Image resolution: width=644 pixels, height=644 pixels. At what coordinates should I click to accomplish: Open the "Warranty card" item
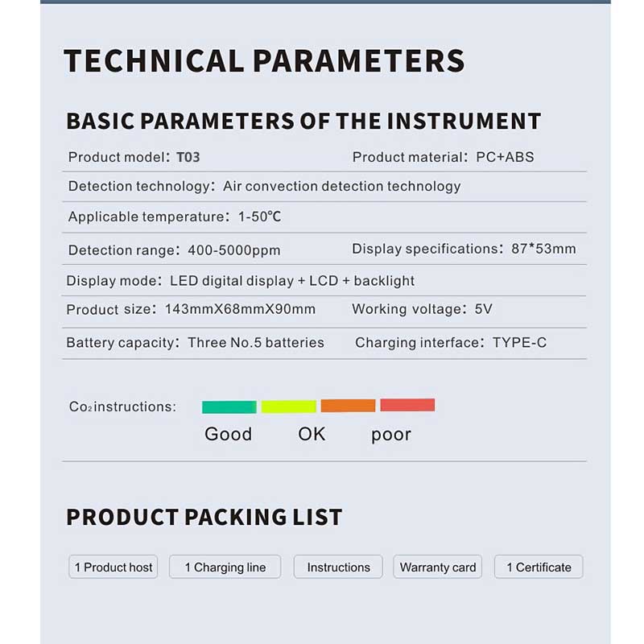[x=438, y=567]
